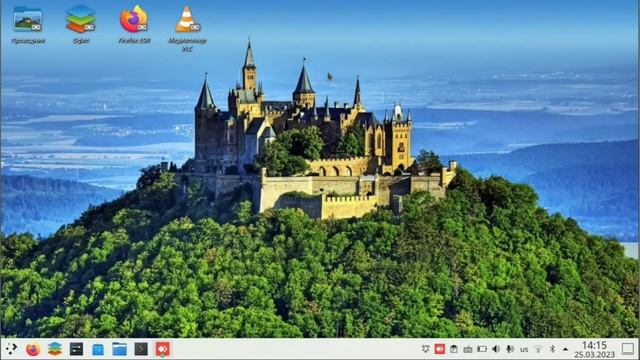Open the clipboard tray icon
The width and height of the screenshot is (640, 360).
point(453,349)
